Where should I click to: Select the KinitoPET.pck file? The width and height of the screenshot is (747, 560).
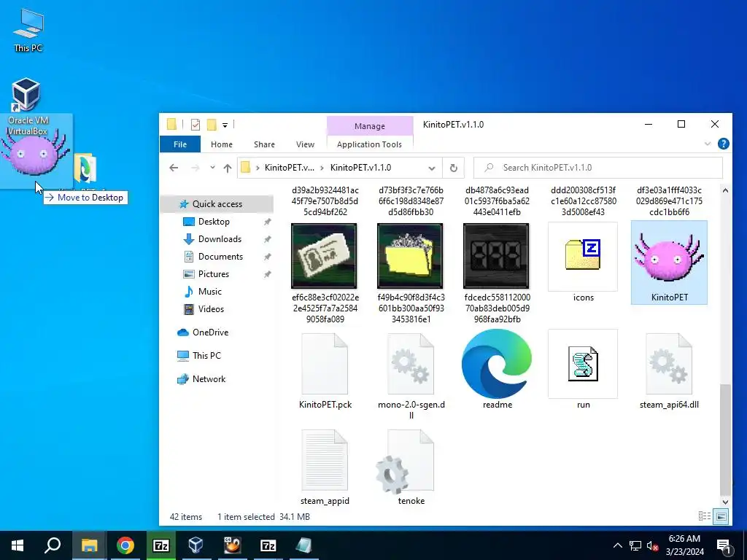tap(325, 370)
